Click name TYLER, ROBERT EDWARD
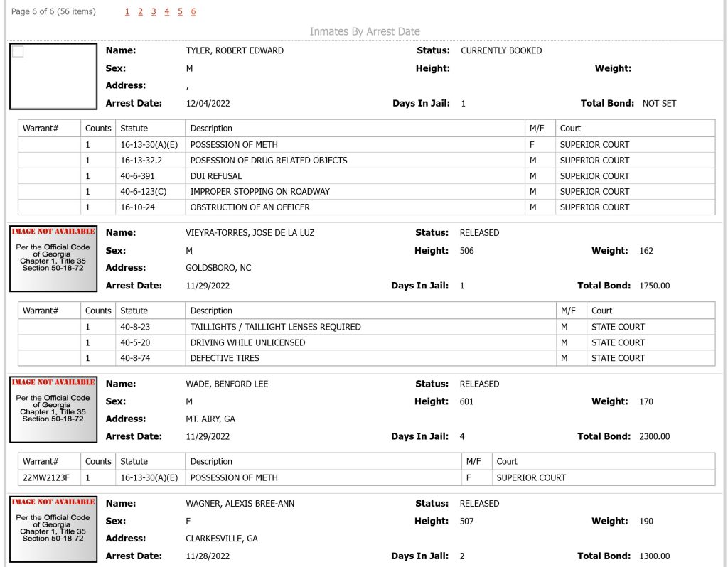 (235, 50)
